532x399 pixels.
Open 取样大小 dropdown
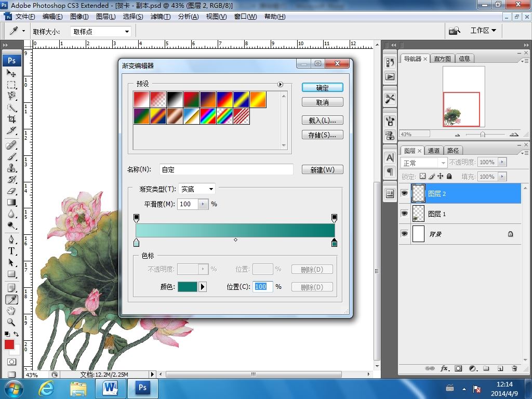(x=101, y=32)
